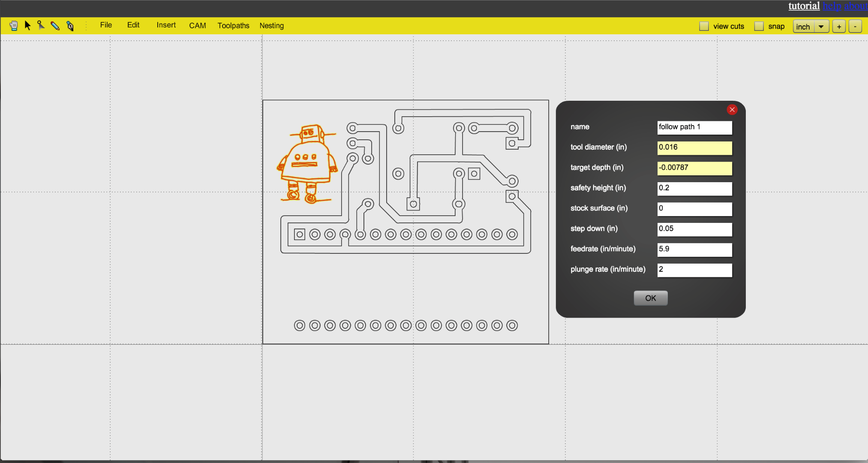Expand the inch units selector arrow
Screen dimensions: 868x463
(x=821, y=26)
